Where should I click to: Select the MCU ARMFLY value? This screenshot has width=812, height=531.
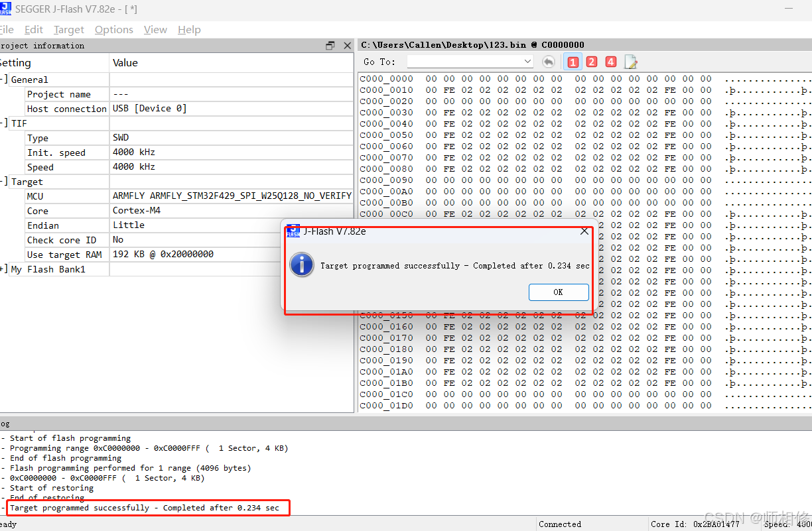[x=232, y=196]
